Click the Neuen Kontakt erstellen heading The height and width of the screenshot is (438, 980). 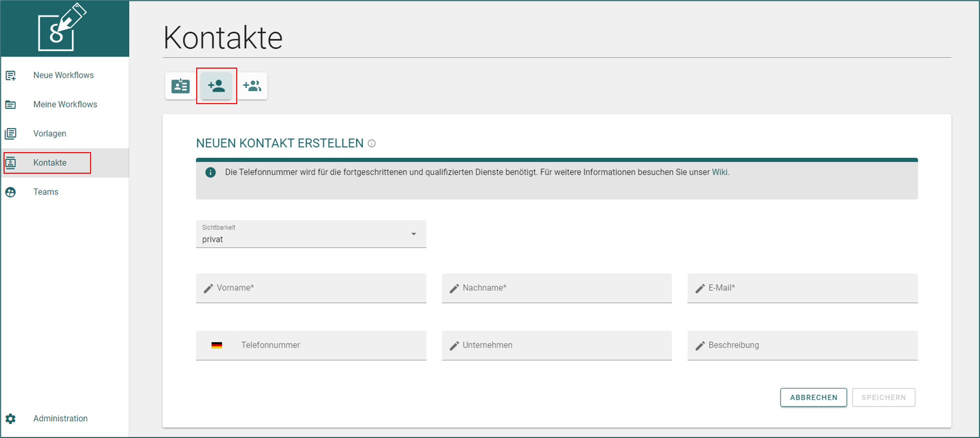click(x=280, y=143)
